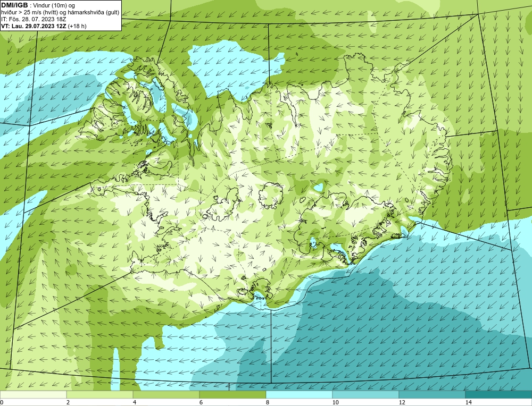532x406 pixels.
Task: Click the legend label '8'
Action: click(268, 402)
